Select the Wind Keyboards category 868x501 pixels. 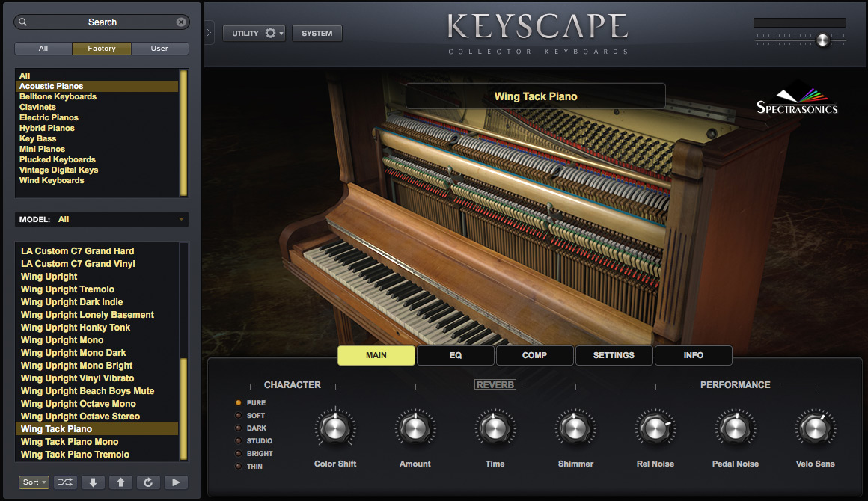97,180
